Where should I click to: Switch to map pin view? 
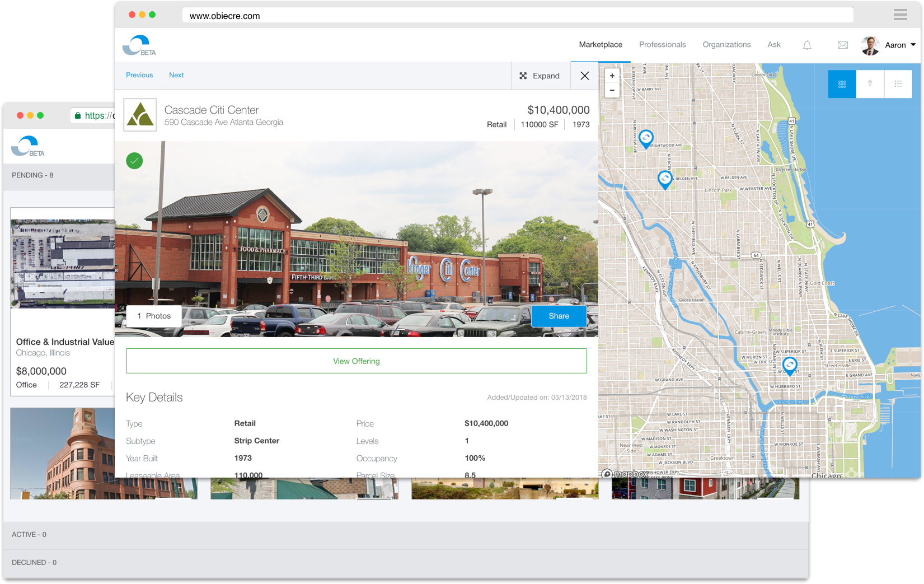pyautogui.click(x=870, y=84)
